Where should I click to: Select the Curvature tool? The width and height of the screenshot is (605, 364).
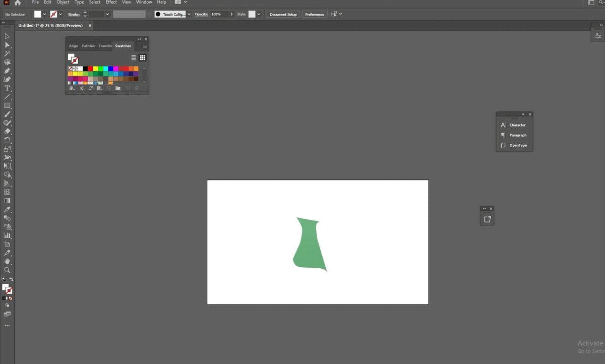(7, 79)
